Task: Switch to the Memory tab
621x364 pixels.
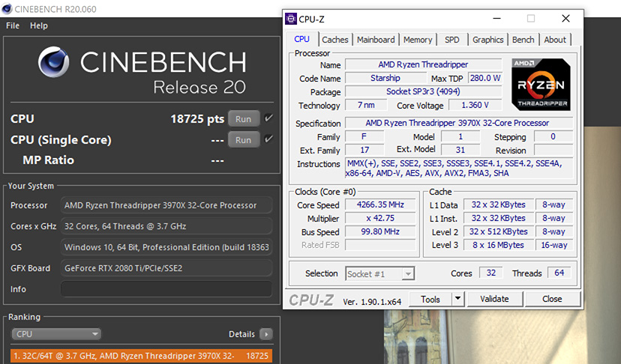Action: tap(418, 40)
